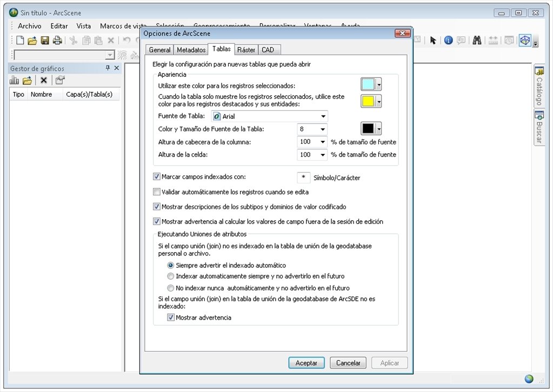
Task: Click the Capa(s)/Tabla(s) column header
Action: (x=91, y=94)
